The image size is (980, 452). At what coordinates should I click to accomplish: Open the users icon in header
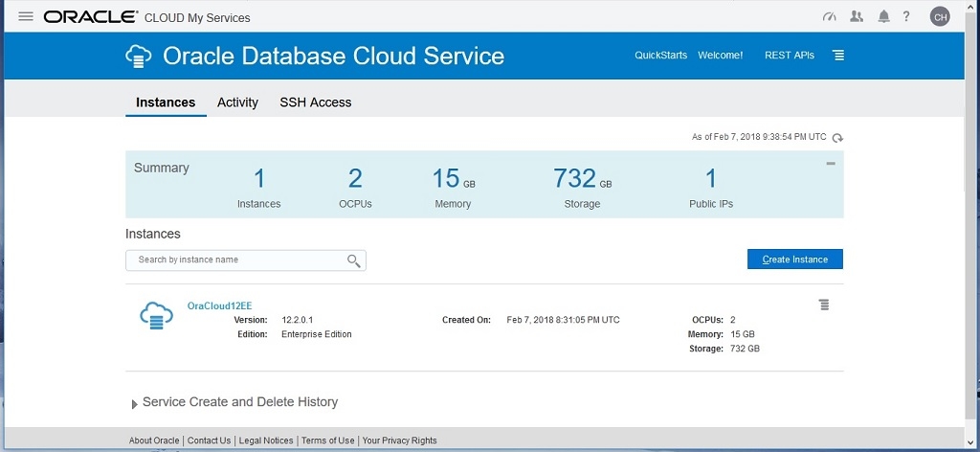pyautogui.click(x=857, y=17)
